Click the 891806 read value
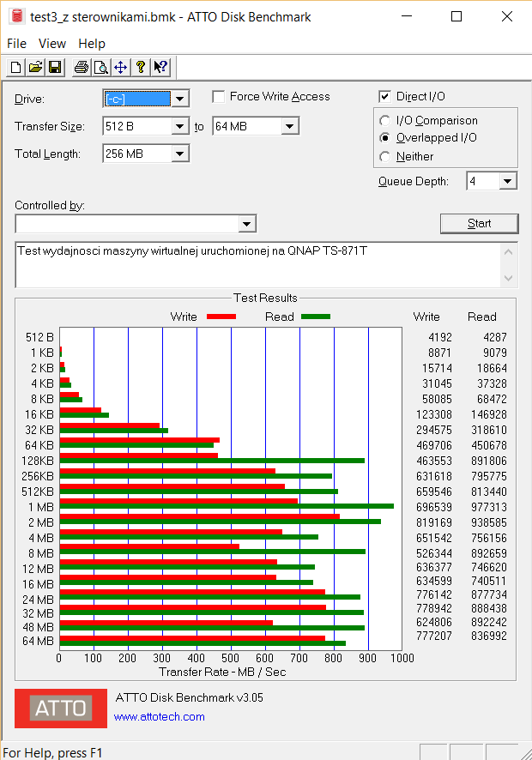This screenshot has height=760, width=532. pos(489,461)
